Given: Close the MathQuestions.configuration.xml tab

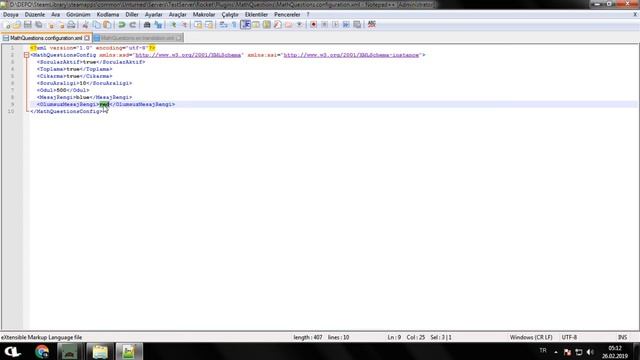Looking at the screenshot, I should 87,38.
